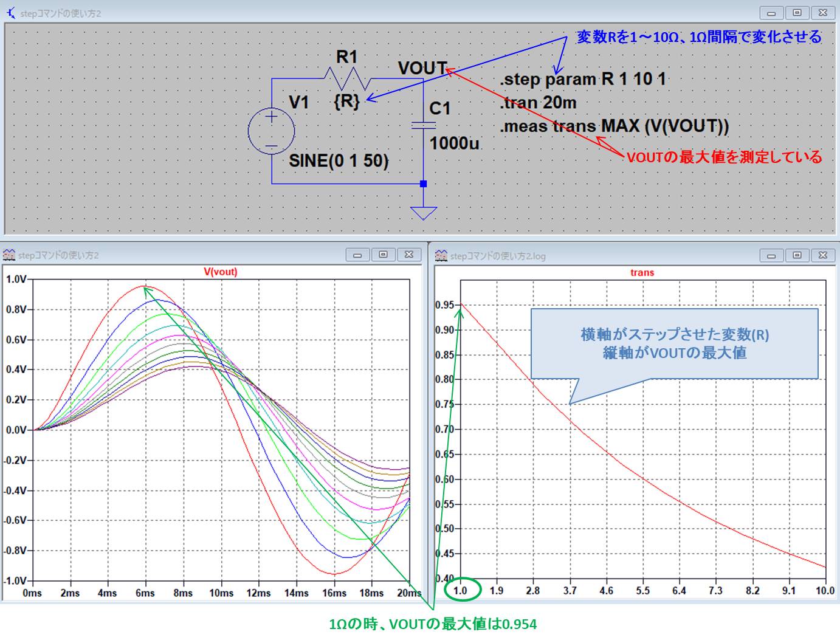Close the schematic window
The width and height of the screenshot is (840, 643).
(823, 13)
